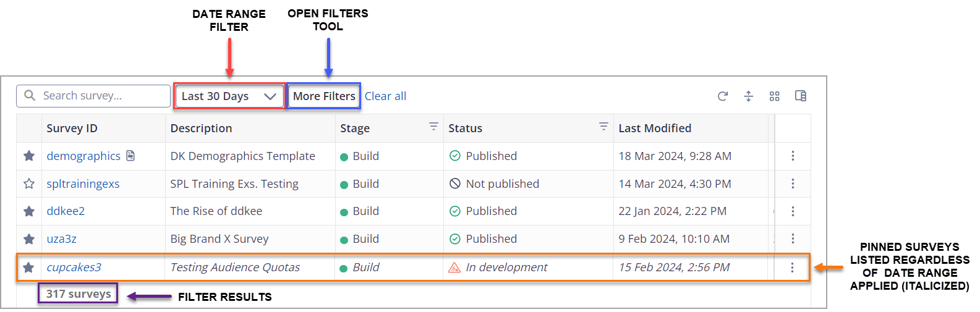Image resolution: width=980 pixels, height=312 pixels.
Task: Unpin the demographics survey star
Action: point(29,156)
